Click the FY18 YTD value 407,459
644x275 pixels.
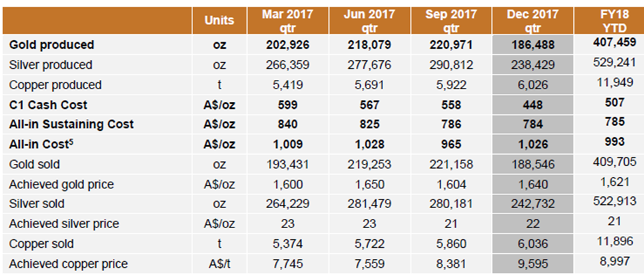[x=614, y=42]
